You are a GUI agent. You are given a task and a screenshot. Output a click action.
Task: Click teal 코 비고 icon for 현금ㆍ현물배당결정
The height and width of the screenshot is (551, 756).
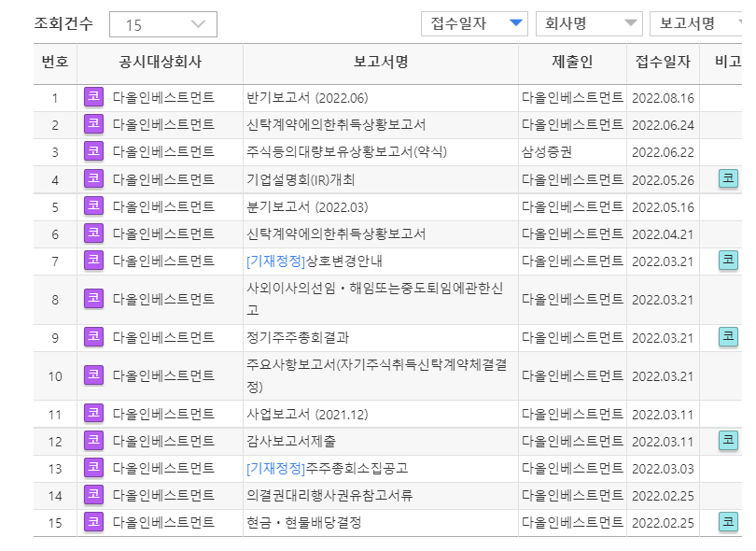[x=728, y=521]
